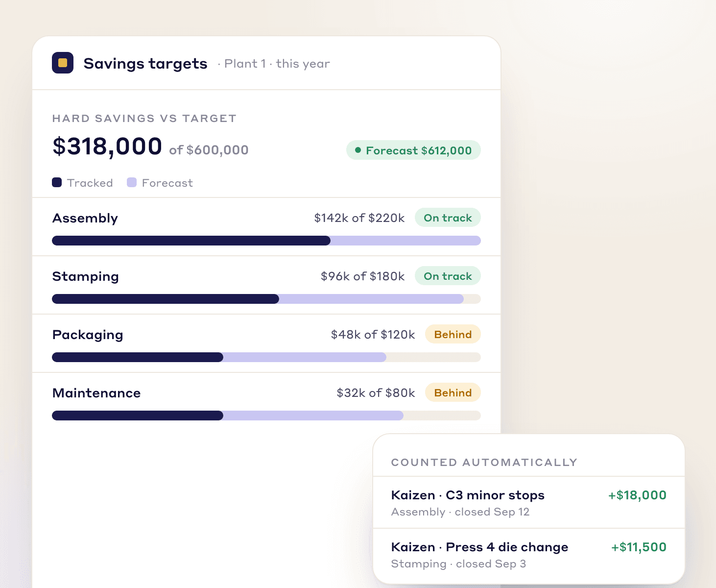Click Maintenance's Behind badge
Screen dimensions: 716x588
click(453, 392)
